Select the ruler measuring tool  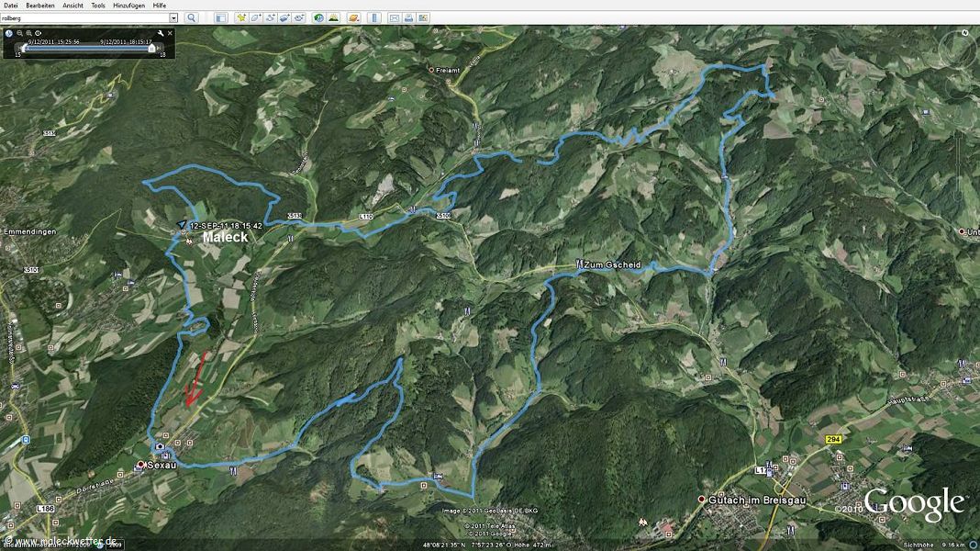click(x=373, y=17)
